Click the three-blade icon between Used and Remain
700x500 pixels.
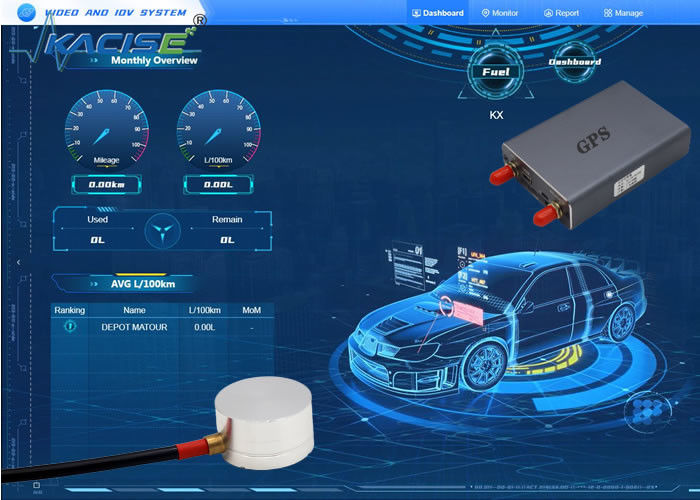(161, 229)
